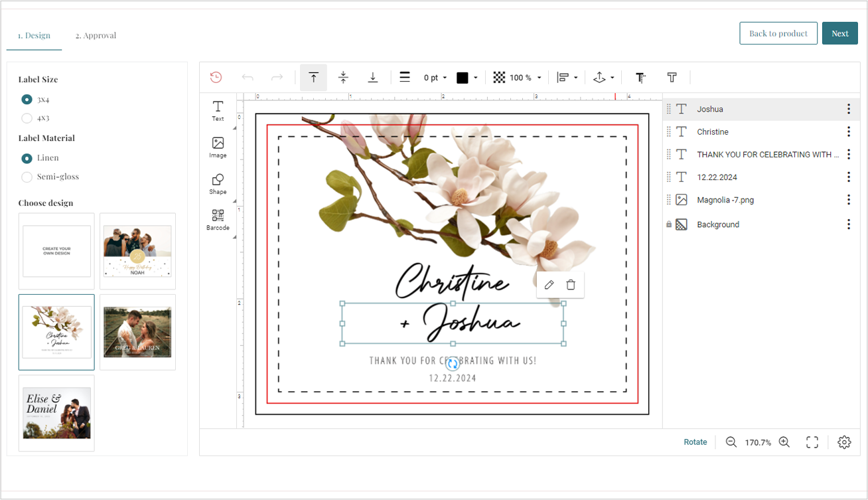Image resolution: width=868 pixels, height=500 pixels.
Task: Select align top vertical alignment icon
Action: pyautogui.click(x=313, y=78)
